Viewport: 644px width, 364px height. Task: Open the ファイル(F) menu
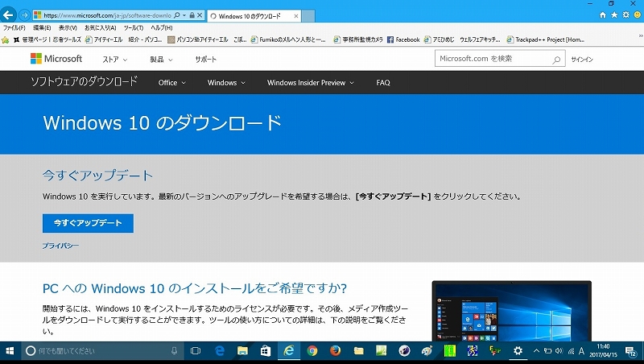tap(14, 28)
